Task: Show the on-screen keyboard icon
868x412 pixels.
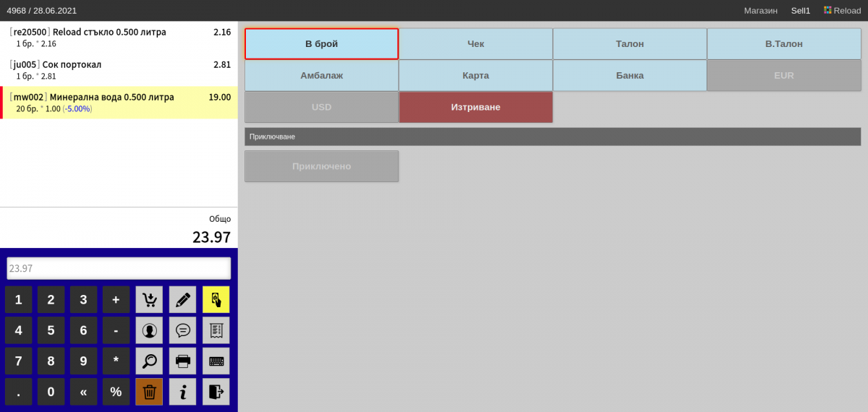Action: tap(216, 361)
